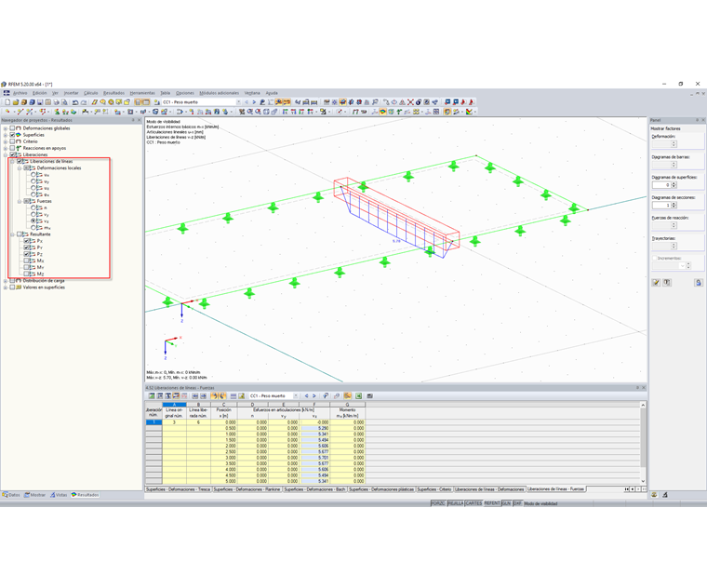The image size is (707, 588).
Task: Expand the Criterio tree node
Action: tap(6, 141)
